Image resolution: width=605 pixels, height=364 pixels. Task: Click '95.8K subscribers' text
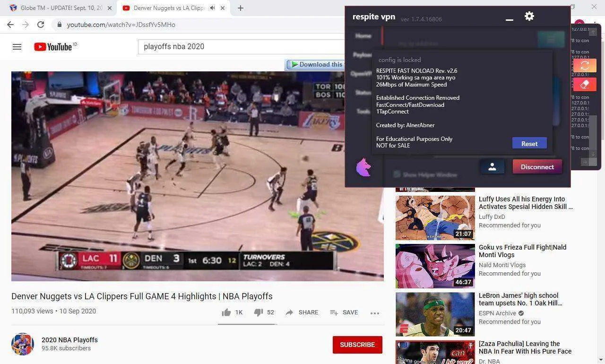[x=66, y=348]
